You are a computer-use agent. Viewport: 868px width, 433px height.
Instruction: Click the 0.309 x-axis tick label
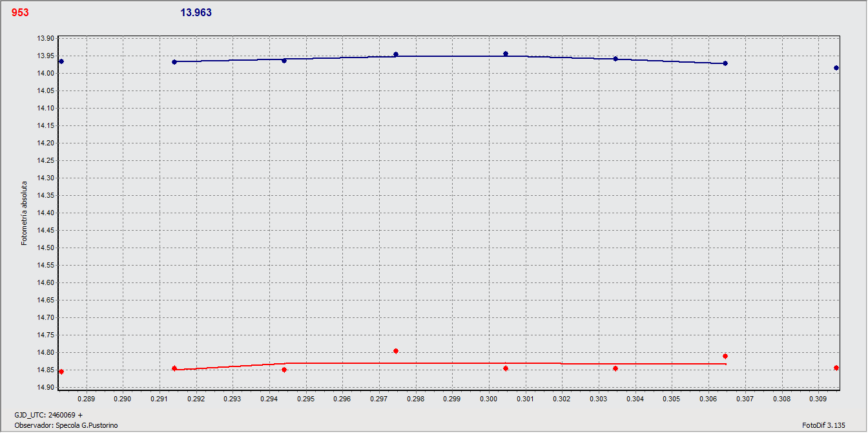tap(818, 399)
